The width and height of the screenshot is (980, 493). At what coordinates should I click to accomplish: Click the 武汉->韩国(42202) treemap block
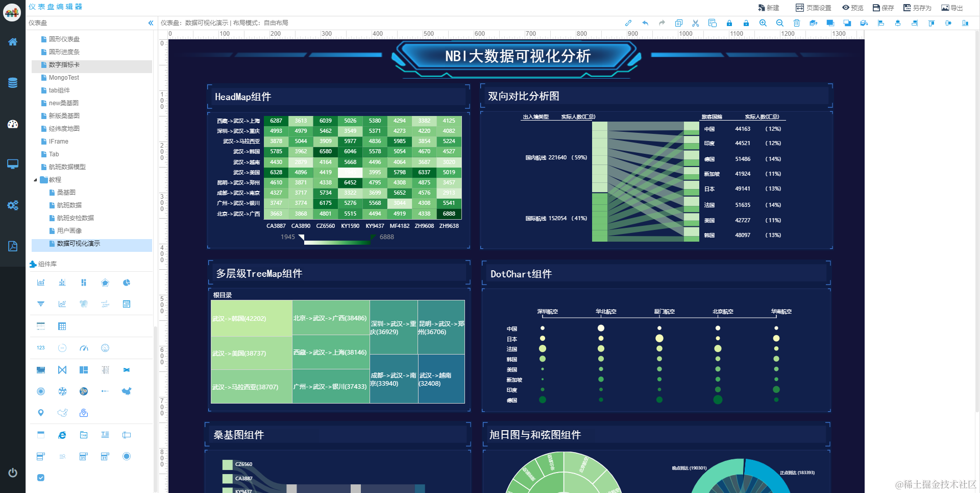pos(252,318)
